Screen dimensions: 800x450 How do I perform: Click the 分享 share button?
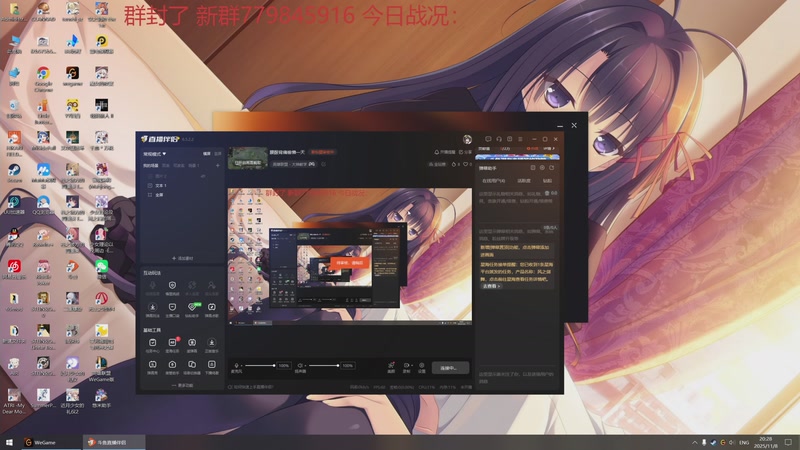click(465, 152)
